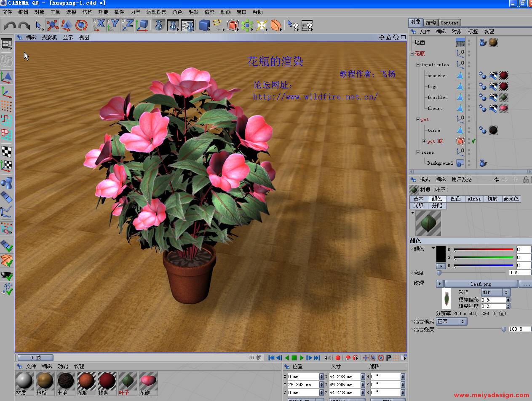Viewport: 532px width, 401px height.
Task: Click the red R color slider
Action: 483,249
